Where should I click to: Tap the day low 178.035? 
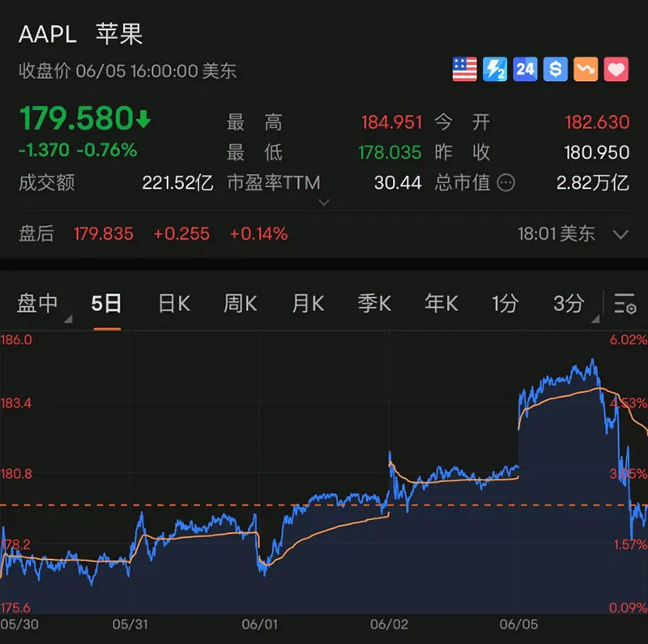click(x=390, y=152)
